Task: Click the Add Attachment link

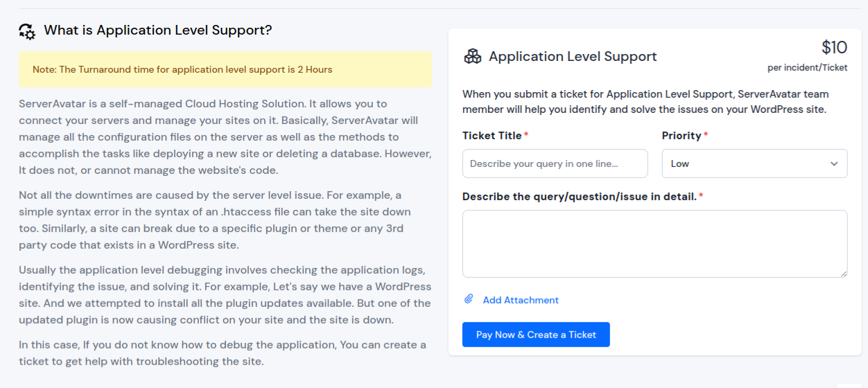Action: coord(521,300)
